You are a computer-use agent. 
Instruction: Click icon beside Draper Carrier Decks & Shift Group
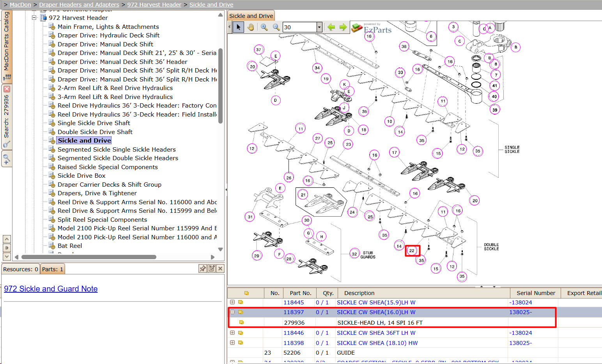pos(52,184)
